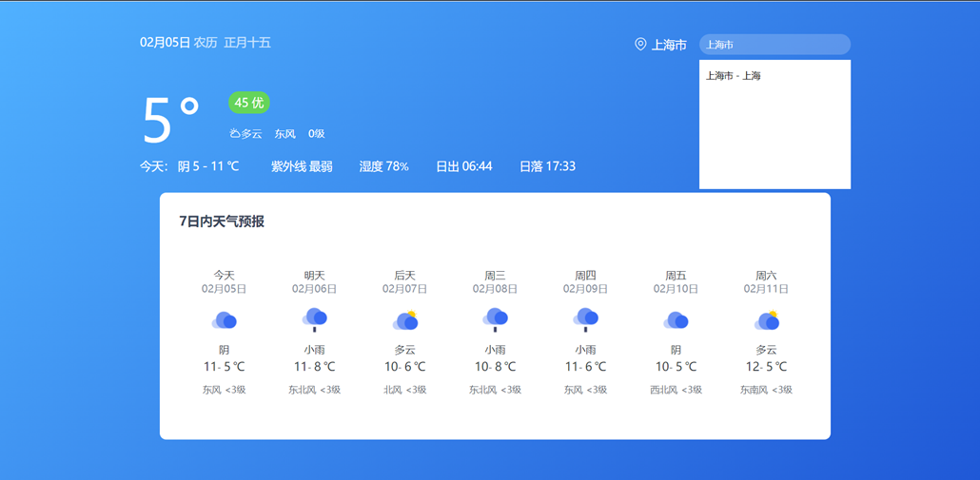The image size is (980, 480).
Task: Click the 湿度 78% humidity reading
Action: point(383,166)
